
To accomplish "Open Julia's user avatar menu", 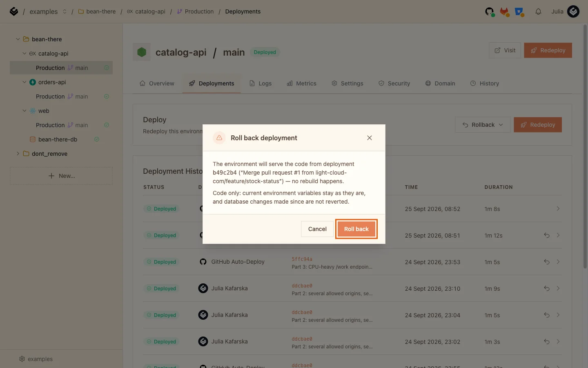I will 573,11.
